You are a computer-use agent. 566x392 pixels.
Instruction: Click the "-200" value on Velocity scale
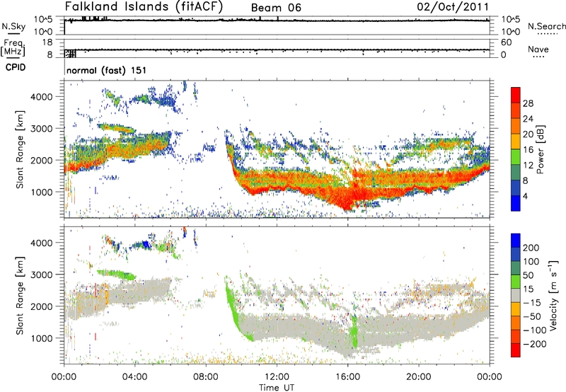click(535, 344)
